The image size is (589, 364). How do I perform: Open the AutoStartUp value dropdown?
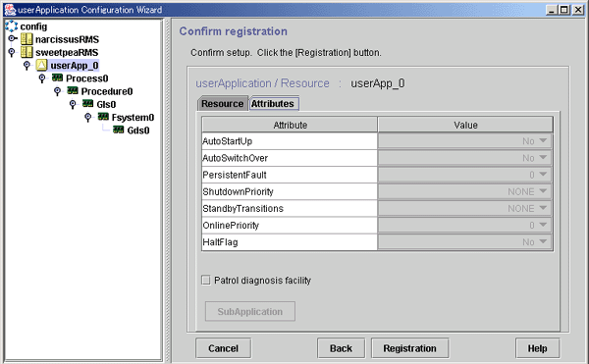464,141
